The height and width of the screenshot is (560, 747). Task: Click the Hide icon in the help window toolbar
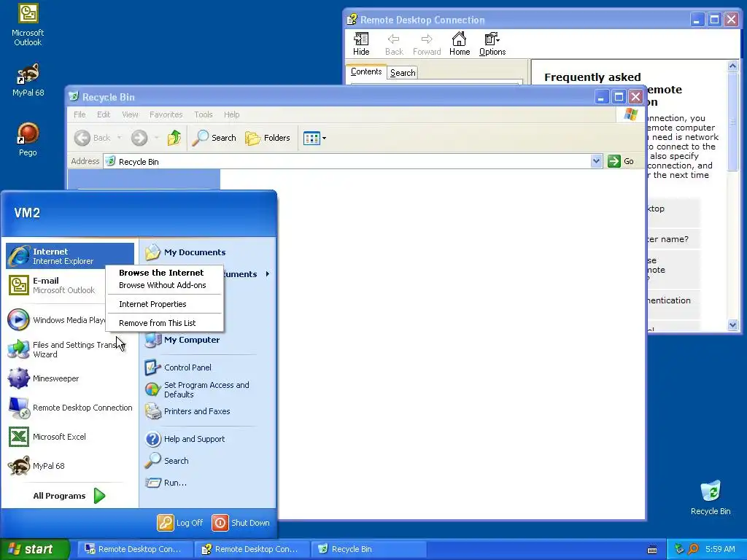(361, 44)
